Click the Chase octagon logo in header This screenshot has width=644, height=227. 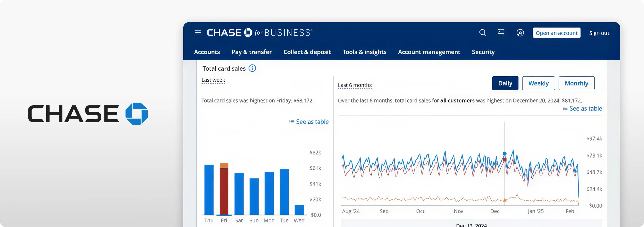coord(248,33)
